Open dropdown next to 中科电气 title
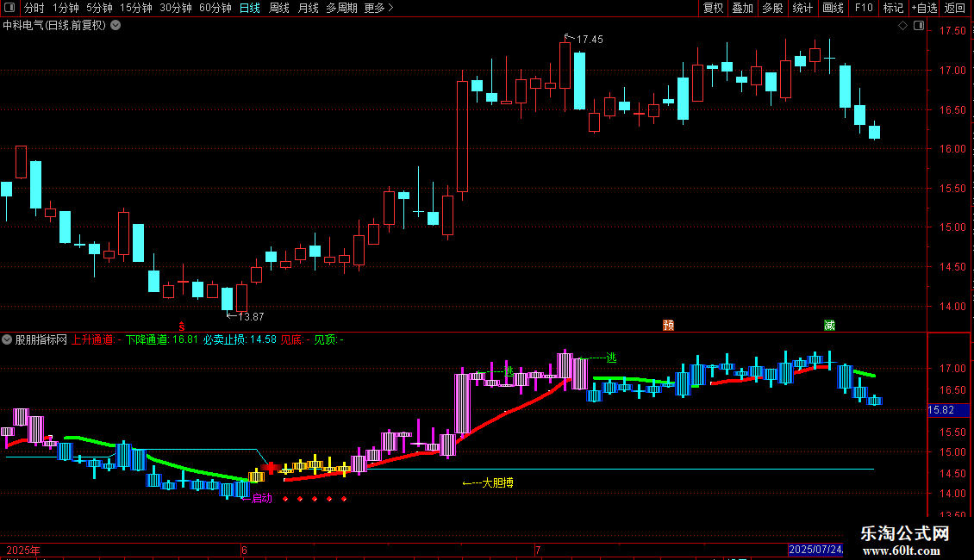This screenshot has width=974, height=560. tap(116, 26)
